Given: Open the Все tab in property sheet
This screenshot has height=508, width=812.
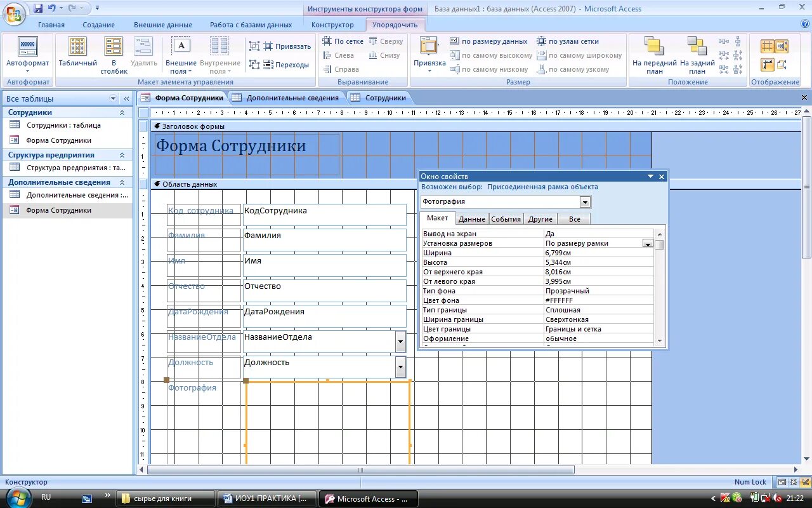Looking at the screenshot, I should tap(574, 219).
